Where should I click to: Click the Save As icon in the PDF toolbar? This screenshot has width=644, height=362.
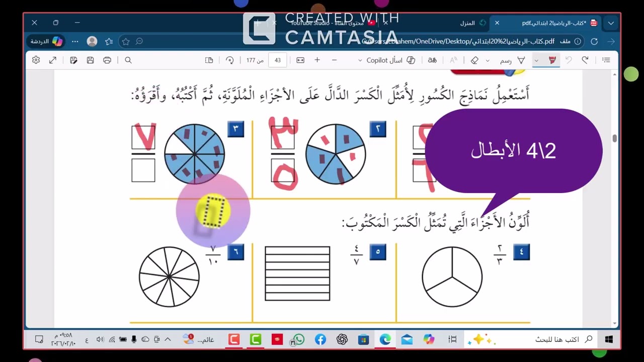click(x=73, y=60)
